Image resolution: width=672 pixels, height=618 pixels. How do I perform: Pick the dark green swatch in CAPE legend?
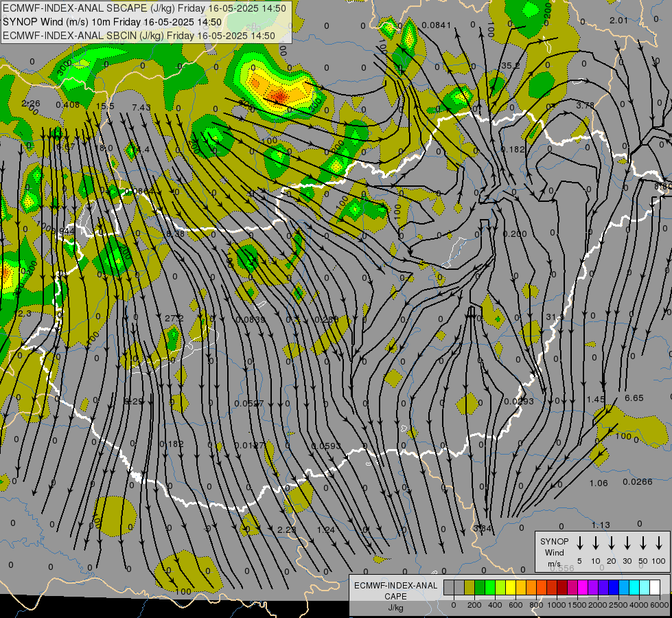click(480, 588)
